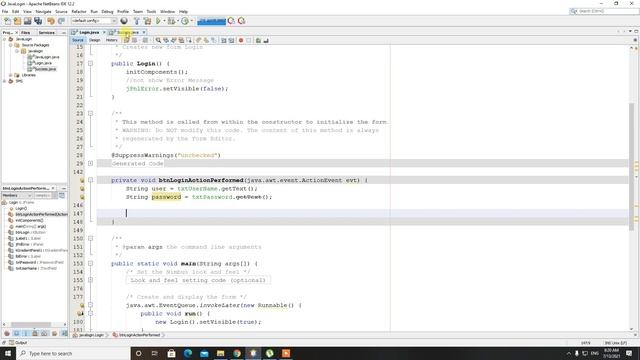Click the Clean and Build Project icon
The image size is (640, 360).
coord(147,21)
